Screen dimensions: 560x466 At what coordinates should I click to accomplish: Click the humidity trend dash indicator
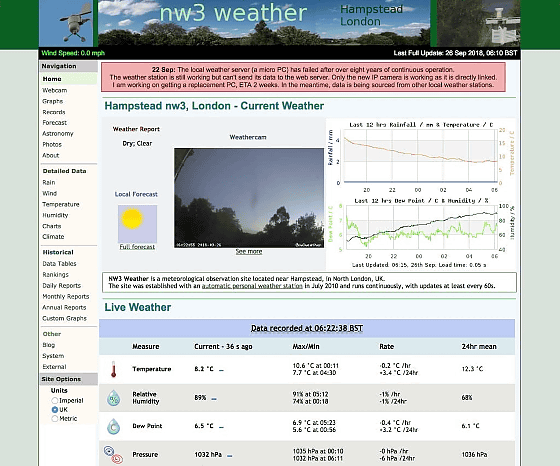coord(214,399)
